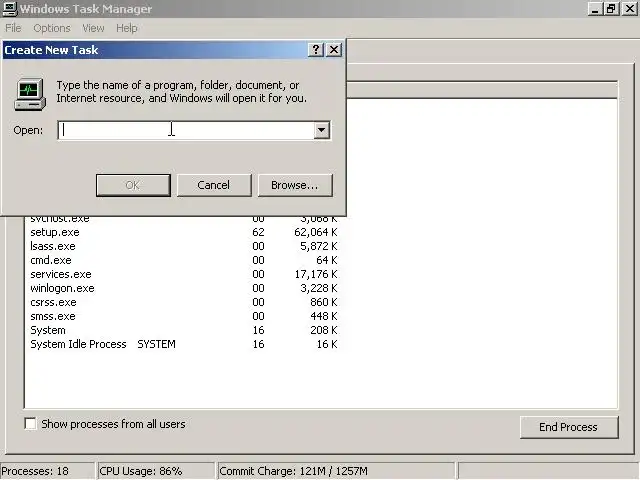Click the Browse... button
Image resolution: width=640 pixels, height=480 pixels.
295,185
